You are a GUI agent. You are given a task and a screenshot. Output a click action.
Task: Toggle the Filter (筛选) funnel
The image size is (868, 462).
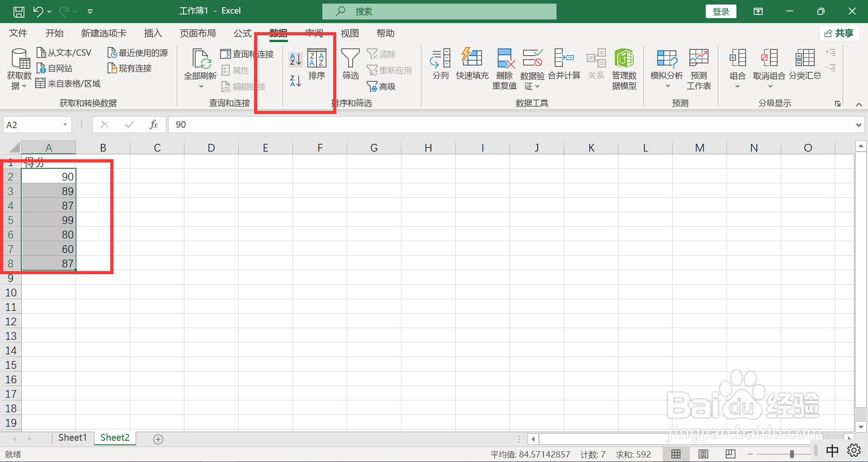click(x=350, y=65)
